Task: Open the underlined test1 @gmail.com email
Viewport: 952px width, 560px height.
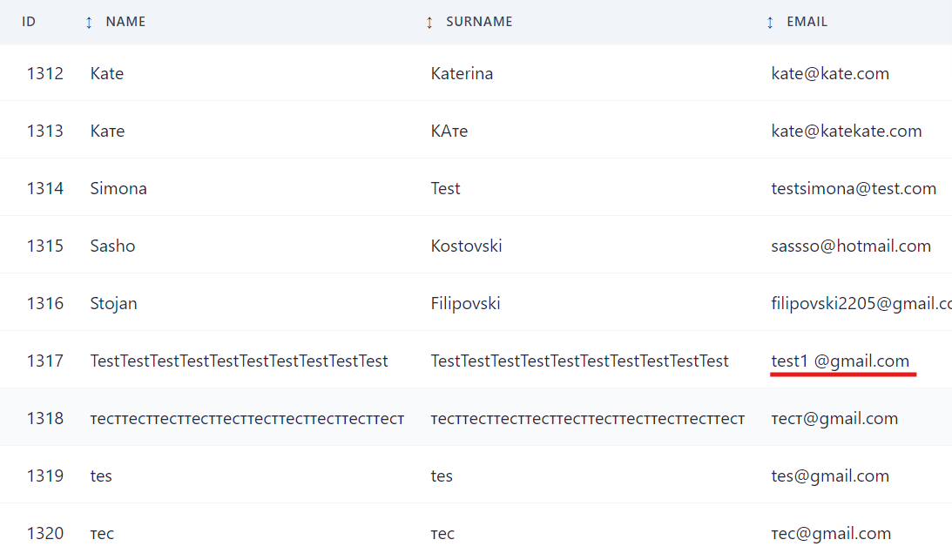Action: 841,361
